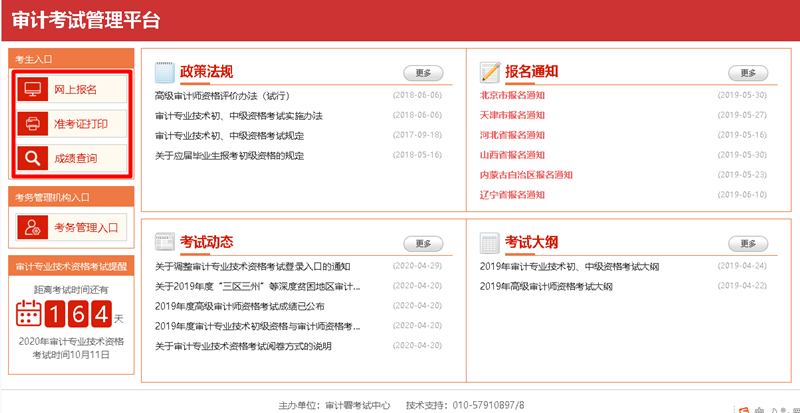
Task: Click the 政策法规 document icon
Action: point(165,72)
